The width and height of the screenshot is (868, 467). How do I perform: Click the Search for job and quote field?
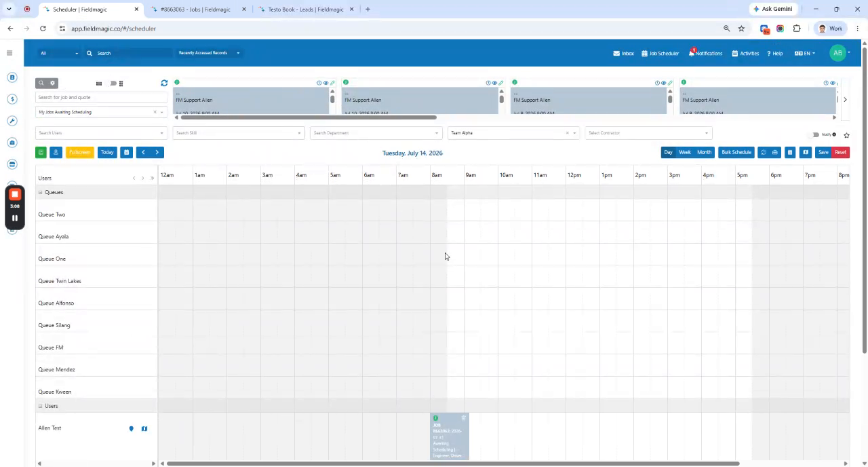(x=100, y=97)
